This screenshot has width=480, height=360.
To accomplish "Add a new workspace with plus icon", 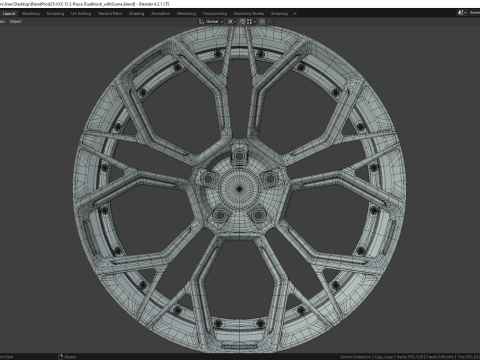I will point(295,14).
